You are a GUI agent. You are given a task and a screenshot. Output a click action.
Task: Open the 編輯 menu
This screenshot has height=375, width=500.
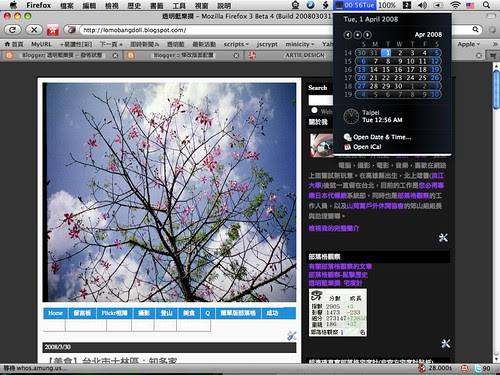click(89, 6)
